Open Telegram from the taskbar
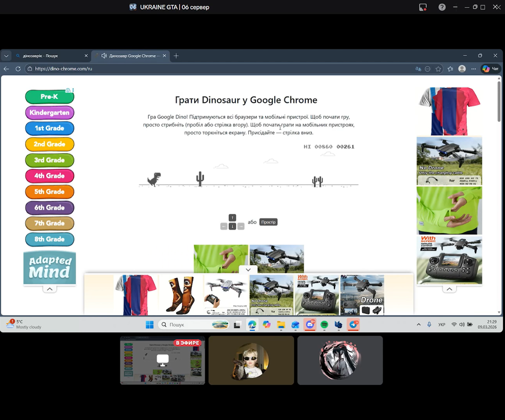Screen dimensions: 505x420 pyautogui.click(x=353, y=325)
